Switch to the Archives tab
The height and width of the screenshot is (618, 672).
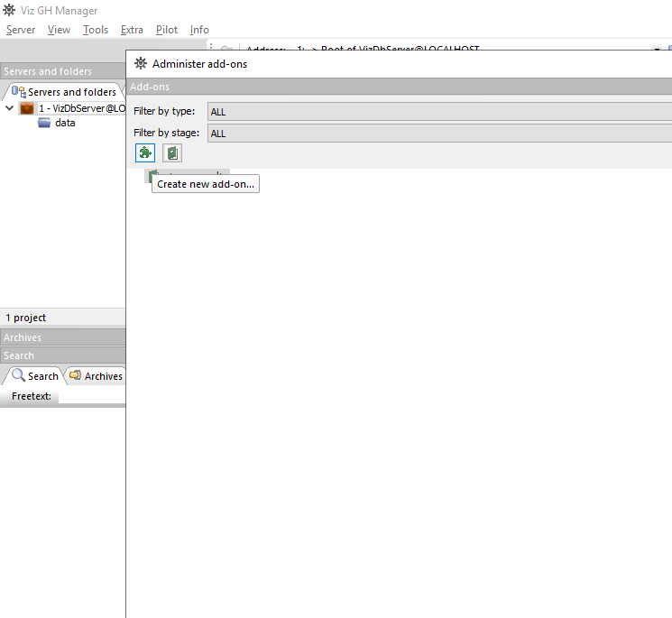(x=97, y=376)
